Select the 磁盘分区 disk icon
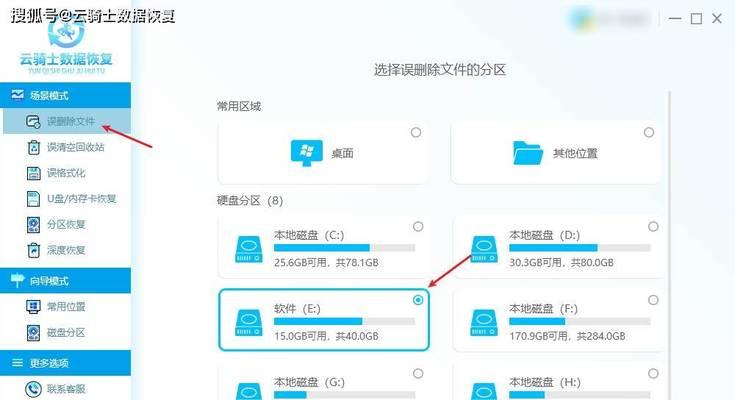 [x=33, y=332]
